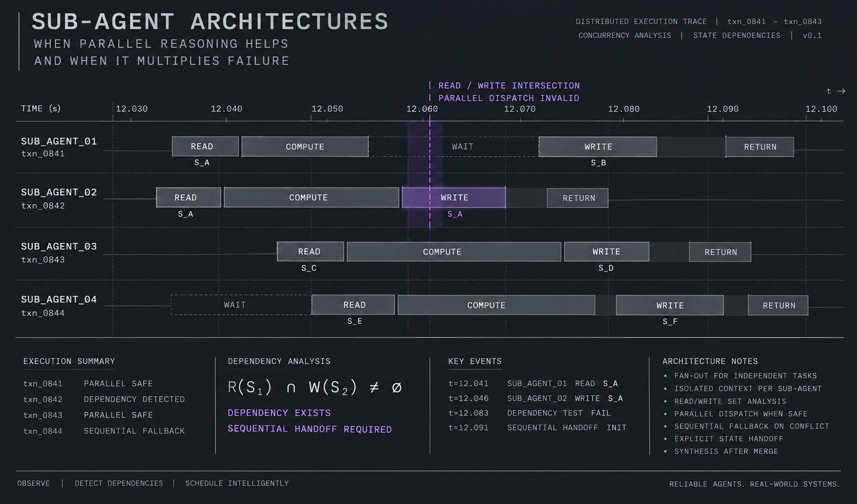The image size is (857, 504).
Task: Click the SUB_AGENT_03 row label
Action: pos(59,246)
